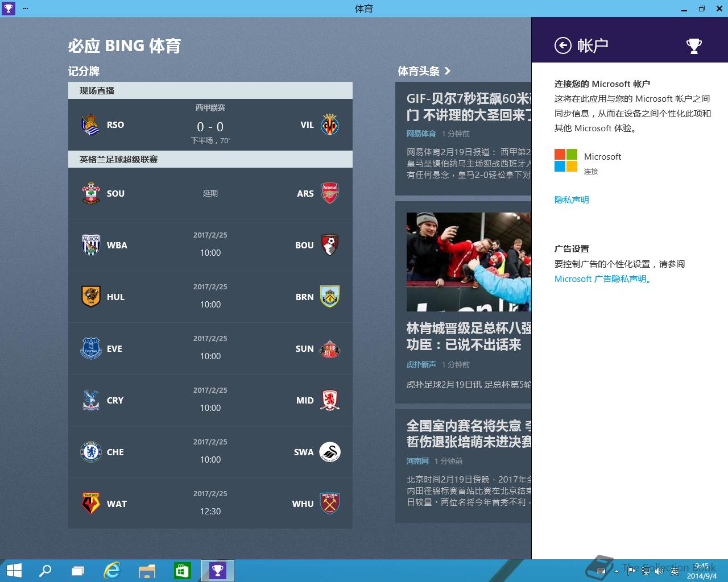Screen dimensions: 728x582
Task: Click the West Bromwich (WBA) crest
Action: [91, 245]
